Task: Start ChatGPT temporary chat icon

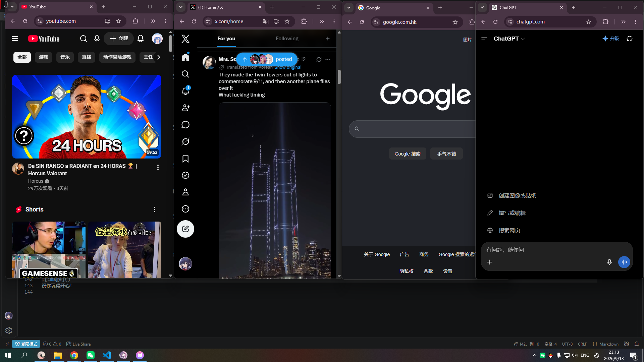Action: [x=630, y=39]
